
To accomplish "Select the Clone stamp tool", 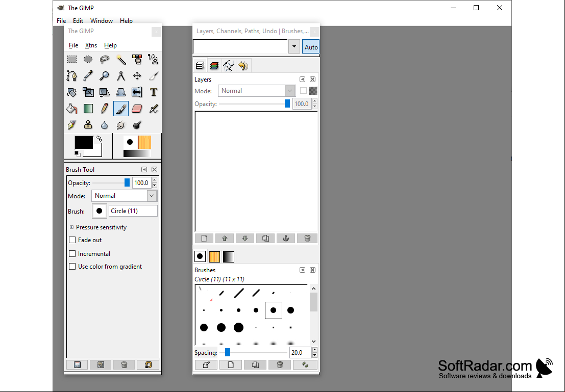I will point(88,125).
